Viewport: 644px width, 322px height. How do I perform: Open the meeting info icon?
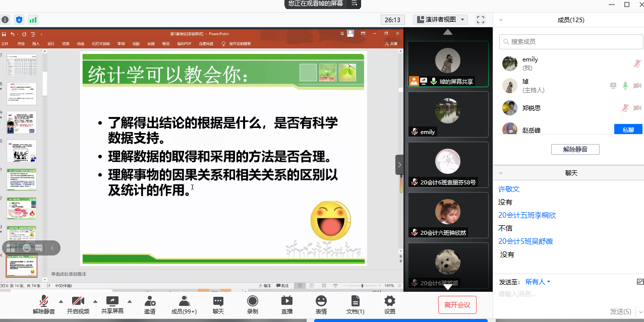[5, 20]
